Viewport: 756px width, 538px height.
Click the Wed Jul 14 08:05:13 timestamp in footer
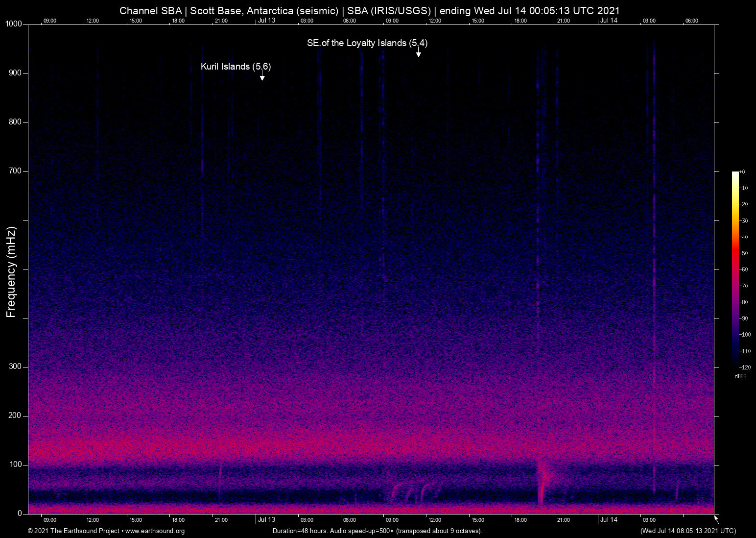pyautogui.click(x=688, y=531)
